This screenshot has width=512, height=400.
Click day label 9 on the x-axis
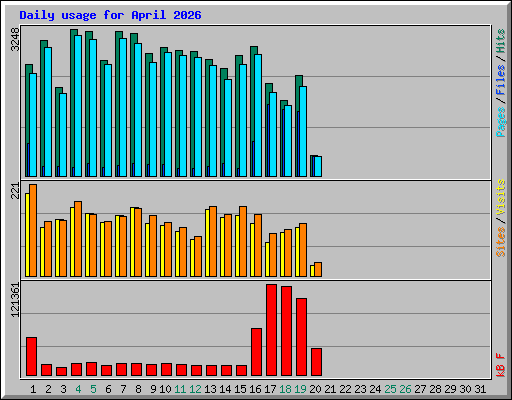coord(153,389)
